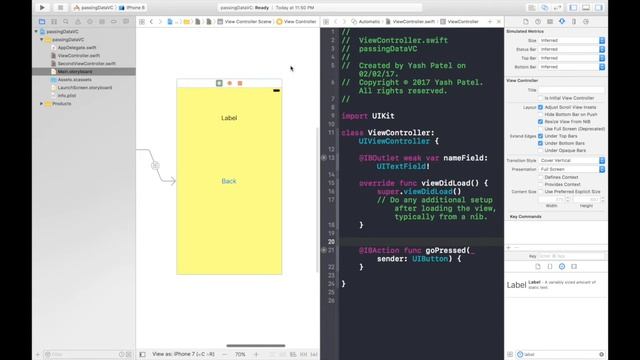Screen dimensions: 640x360
Task: Click the view controller Title field
Action: pos(571,90)
